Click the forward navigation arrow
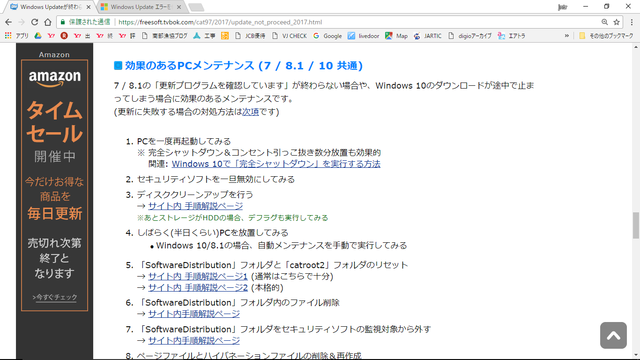This screenshot has height=360, width=640. pos(22,22)
